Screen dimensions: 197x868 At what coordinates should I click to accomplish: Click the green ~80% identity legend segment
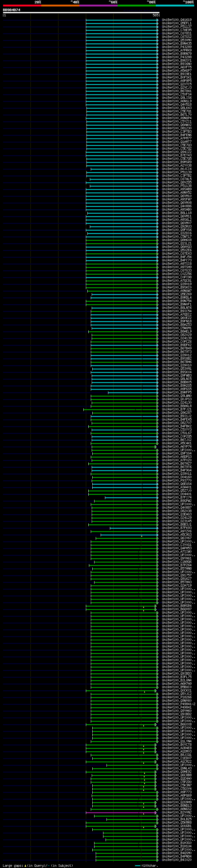[137, 6]
